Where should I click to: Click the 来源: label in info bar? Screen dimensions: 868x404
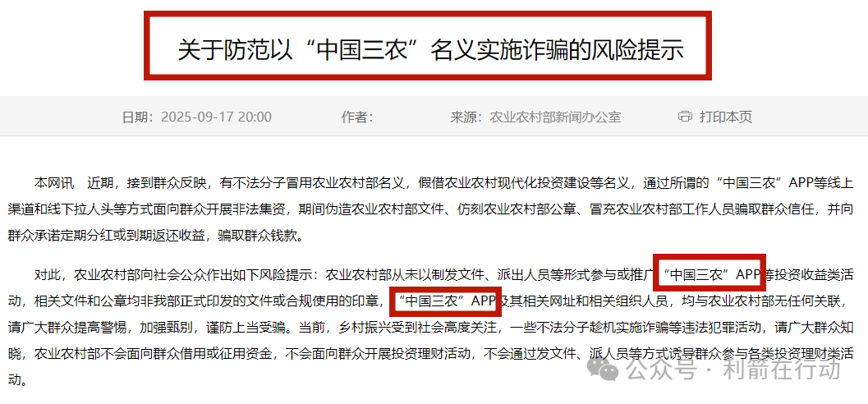[x=469, y=117]
